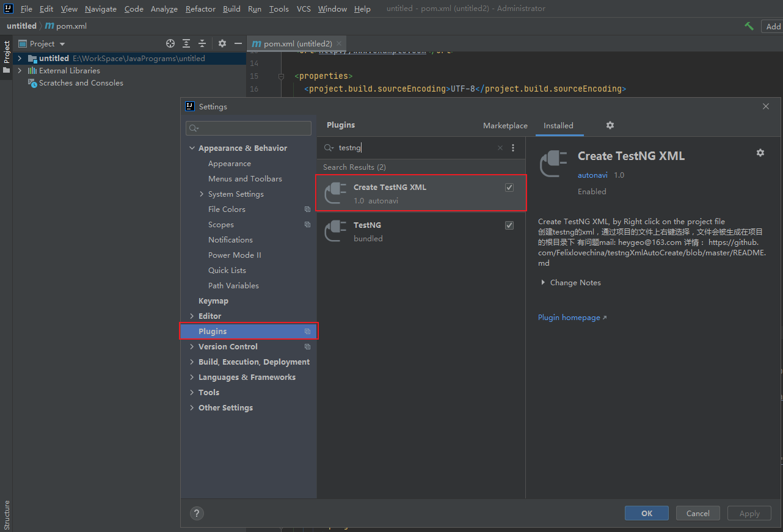Open the Refactor menu
This screenshot has height=532, width=783.
pyautogui.click(x=200, y=9)
